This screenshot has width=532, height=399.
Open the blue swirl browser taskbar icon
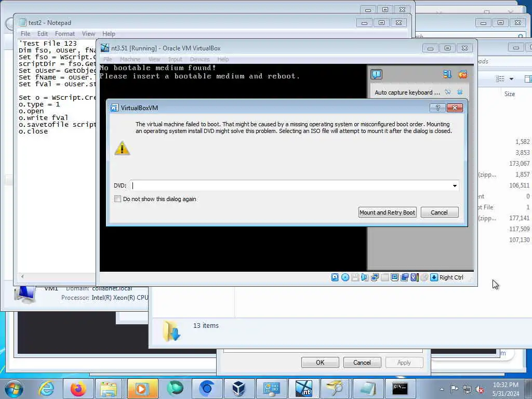207,388
